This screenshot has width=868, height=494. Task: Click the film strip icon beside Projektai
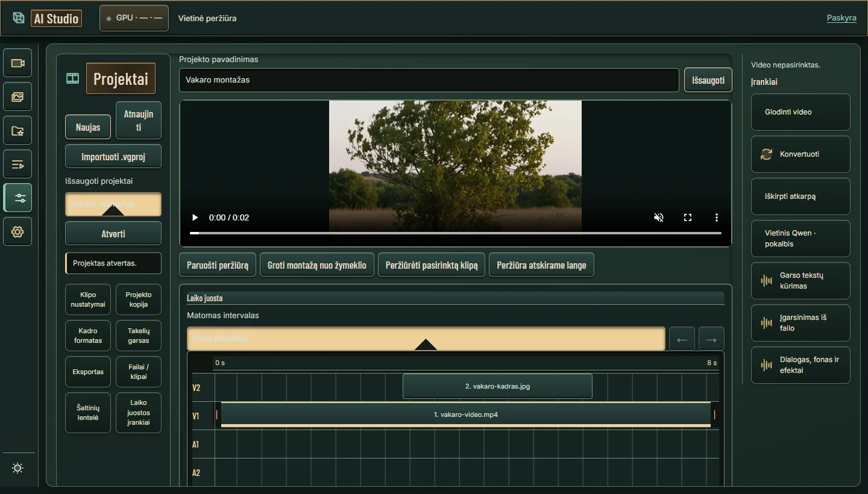[73, 78]
